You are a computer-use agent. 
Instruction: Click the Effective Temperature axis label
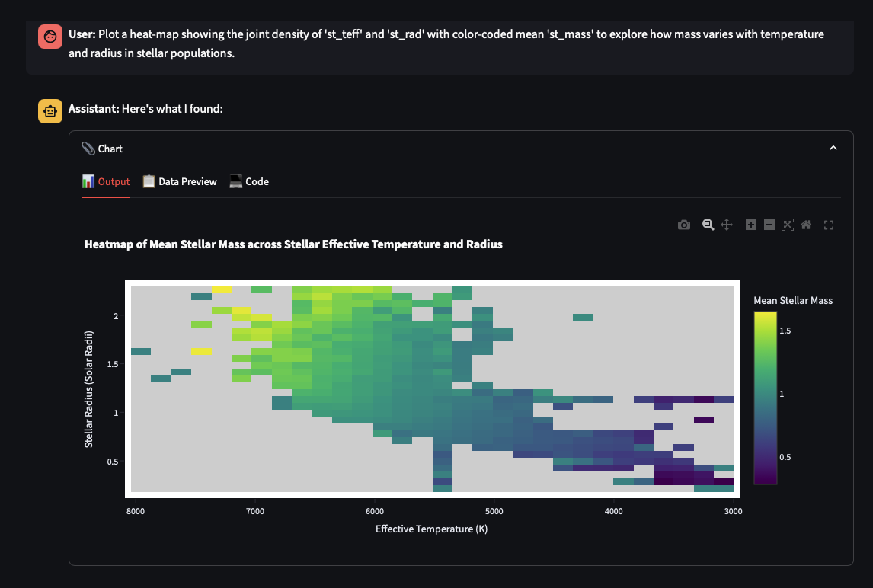pos(431,529)
